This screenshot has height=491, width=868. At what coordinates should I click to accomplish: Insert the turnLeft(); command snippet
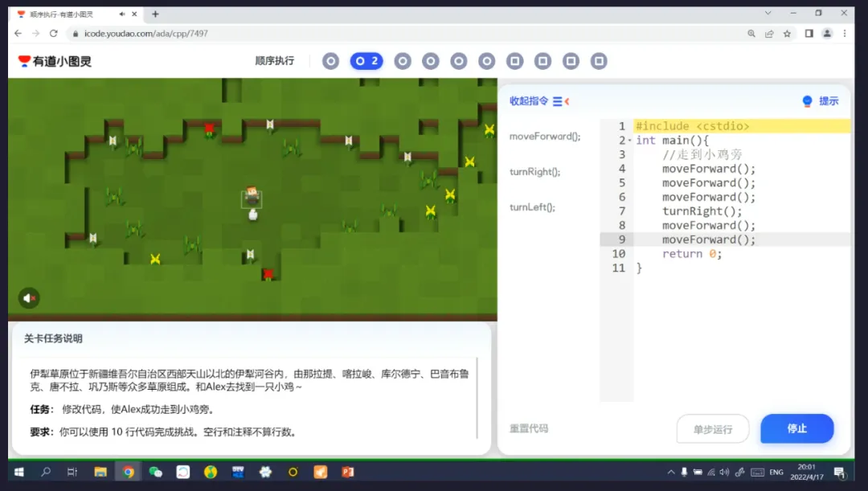(x=532, y=207)
